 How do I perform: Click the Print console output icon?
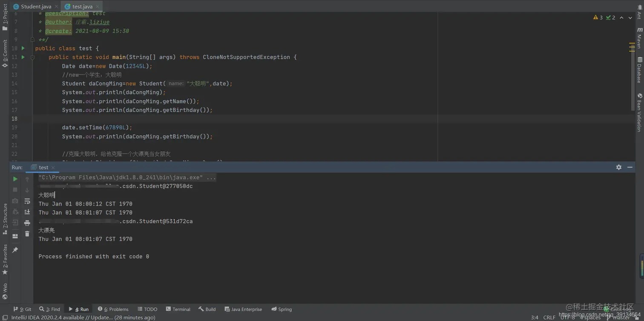tap(27, 223)
